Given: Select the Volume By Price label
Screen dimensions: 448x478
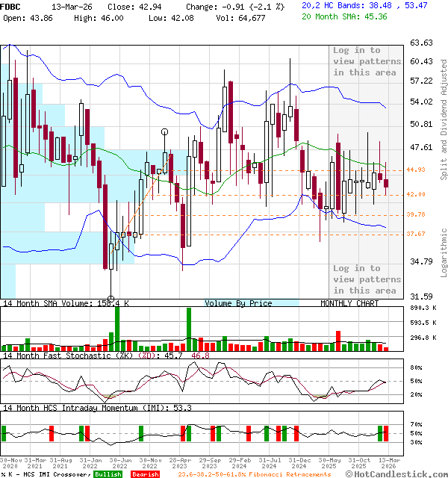Looking at the screenshot, I should click(x=239, y=303).
